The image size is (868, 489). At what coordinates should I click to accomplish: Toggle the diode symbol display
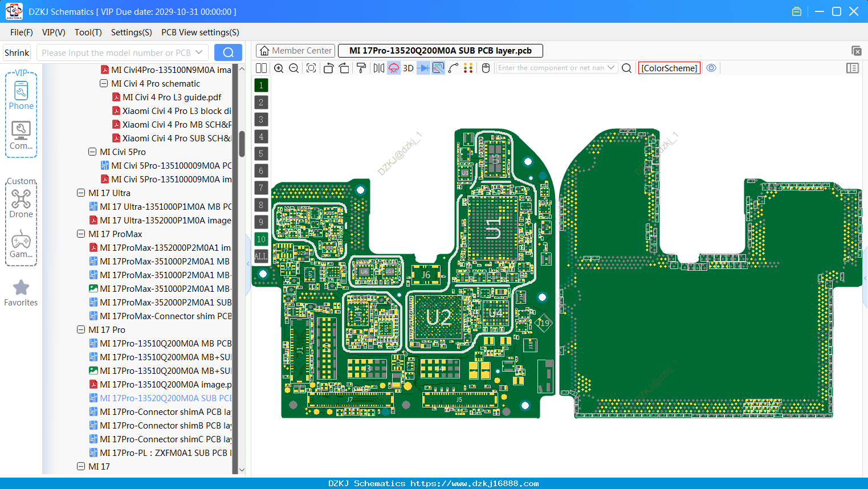pyautogui.click(x=423, y=68)
